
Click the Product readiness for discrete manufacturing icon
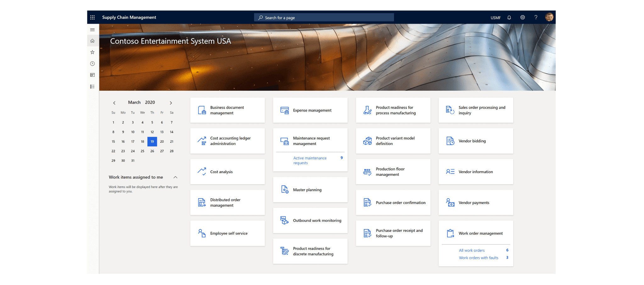click(x=285, y=251)
